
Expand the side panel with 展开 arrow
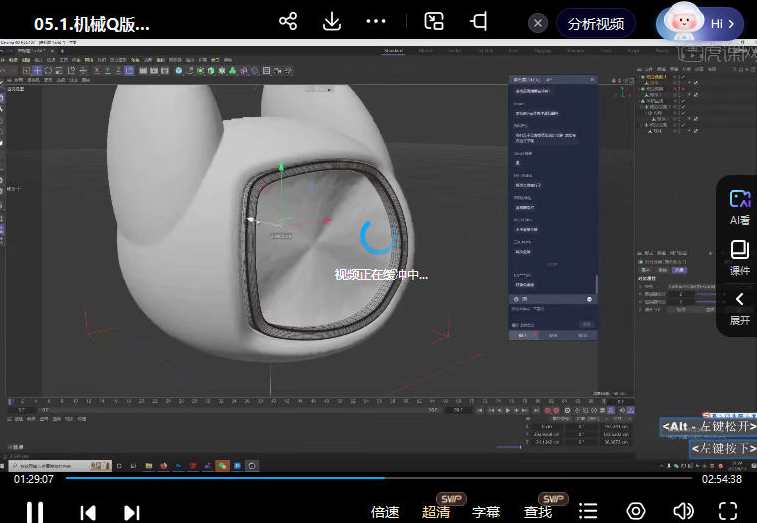(x=739, y=308)
